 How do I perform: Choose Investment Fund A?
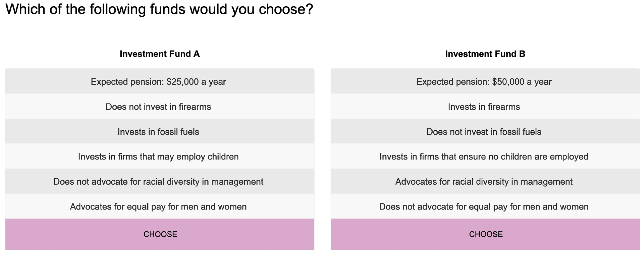[x=160, y=234]
